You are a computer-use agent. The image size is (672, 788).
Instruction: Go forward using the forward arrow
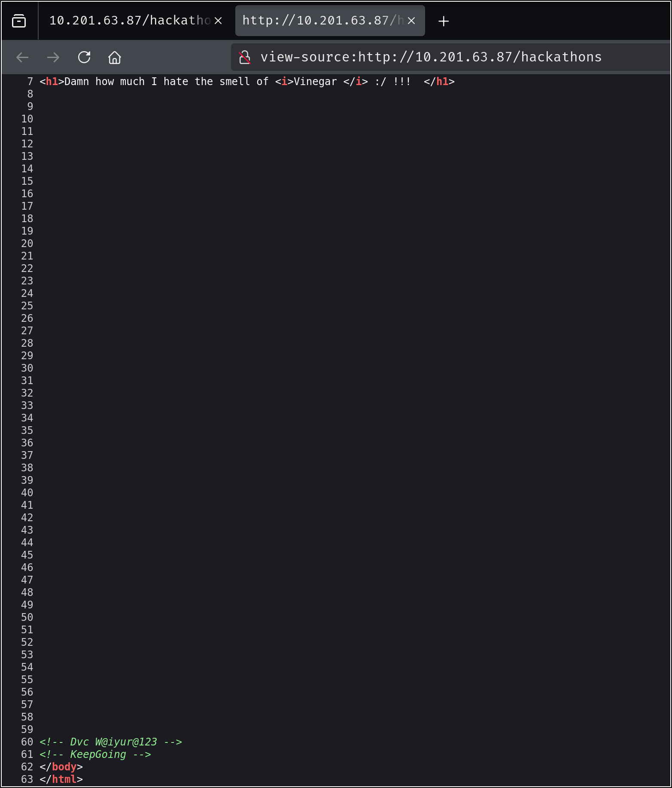click(x=53, y=57)
